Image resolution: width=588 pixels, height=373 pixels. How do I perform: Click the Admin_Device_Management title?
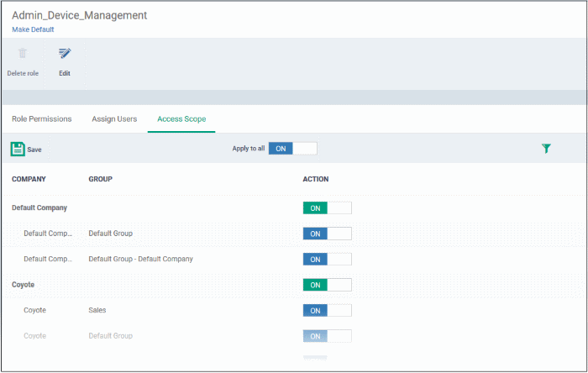pyautogui.click(x=80, y=15)
